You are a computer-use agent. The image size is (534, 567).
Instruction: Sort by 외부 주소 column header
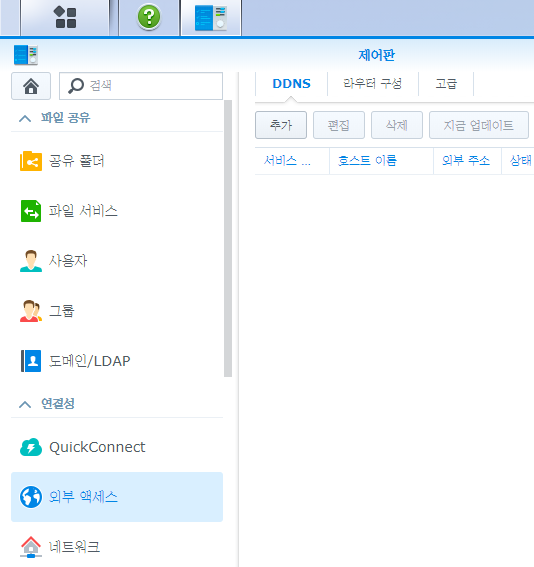pos(467,161)
